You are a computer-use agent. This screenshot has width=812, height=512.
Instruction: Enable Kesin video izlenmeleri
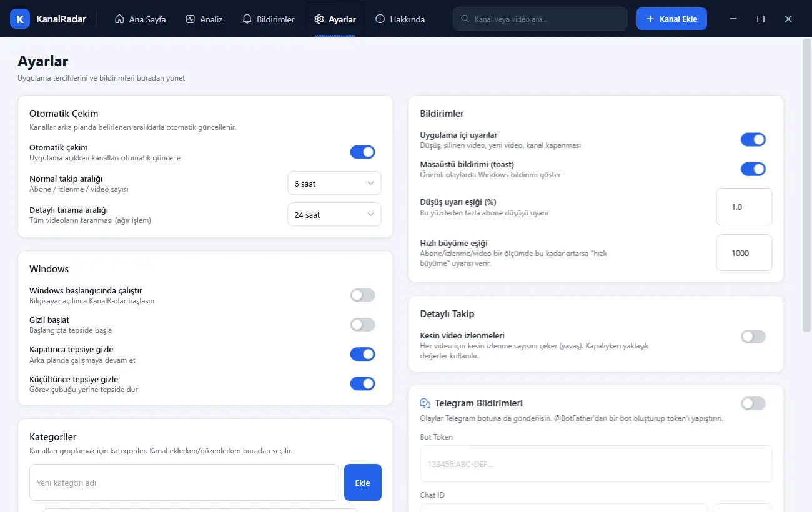(753, 337)
